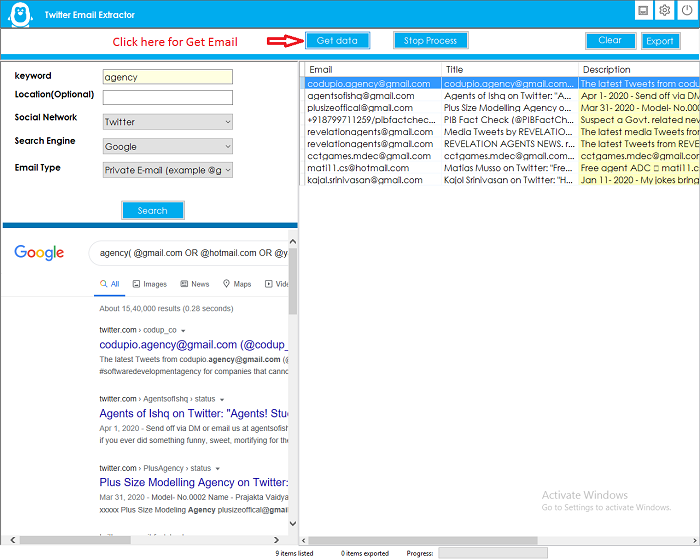700x560 pixels.
Task: Click 9 items listed status text
Action: click(x=294, y=553)
